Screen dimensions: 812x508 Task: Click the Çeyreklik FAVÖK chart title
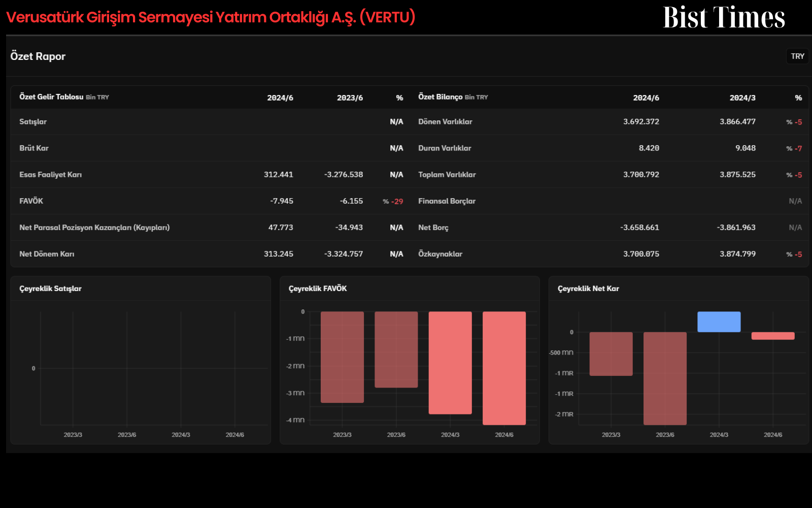click(318, 289)
